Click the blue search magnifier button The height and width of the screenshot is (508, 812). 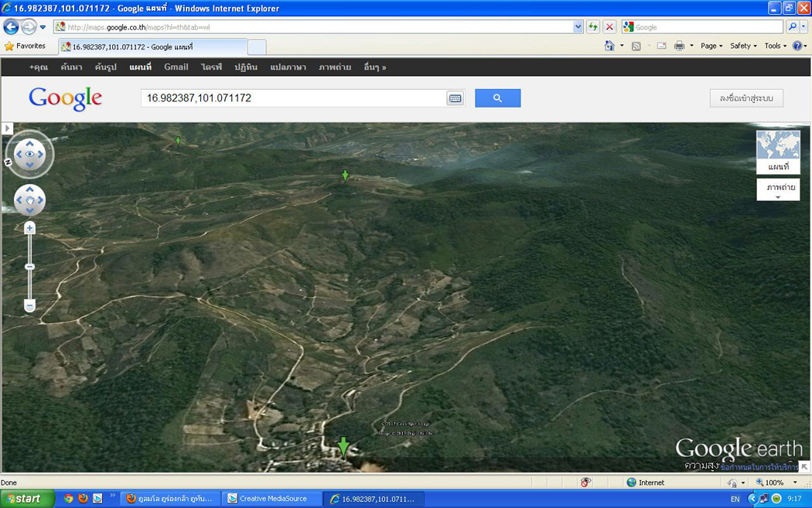tap(497, 98)
